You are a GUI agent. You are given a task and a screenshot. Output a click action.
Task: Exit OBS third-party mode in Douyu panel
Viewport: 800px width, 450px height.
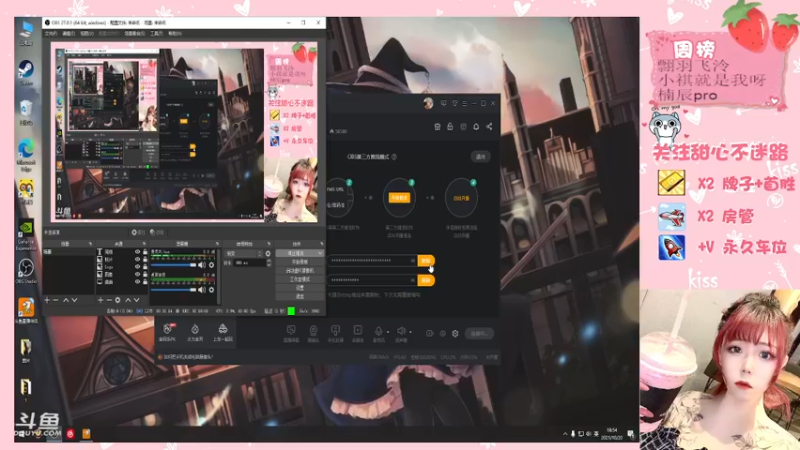click(x=481, y=157)
